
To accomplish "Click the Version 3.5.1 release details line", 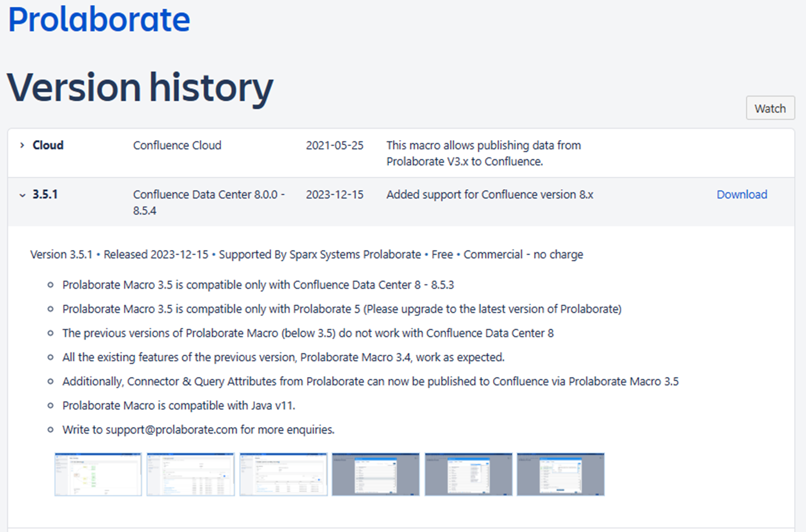I will [x=307, y=255].
